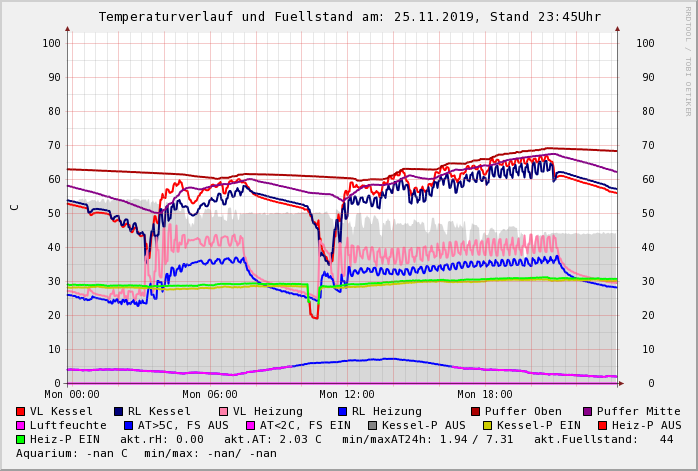Click the green Heiz-P EIN swatch
This screenshot has width=698, height=471.
(x=21, y=439)
